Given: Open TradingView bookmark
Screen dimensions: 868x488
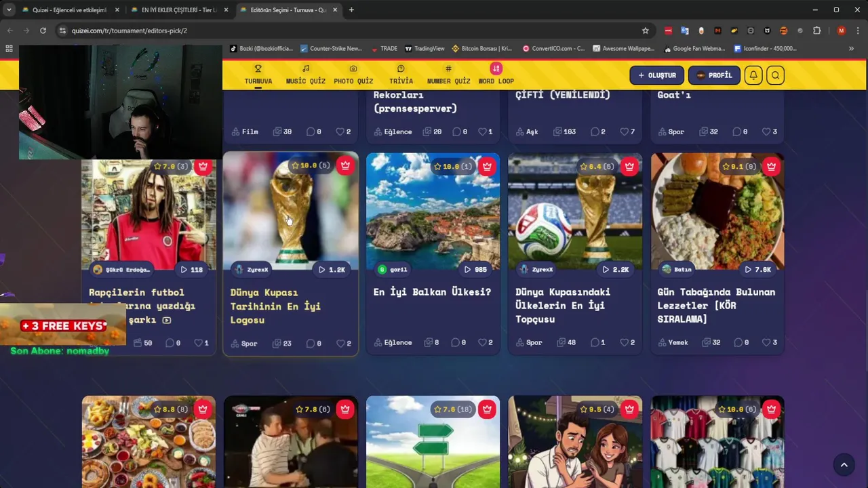Looking at the screenshot, I should click(x=425, y=49).
